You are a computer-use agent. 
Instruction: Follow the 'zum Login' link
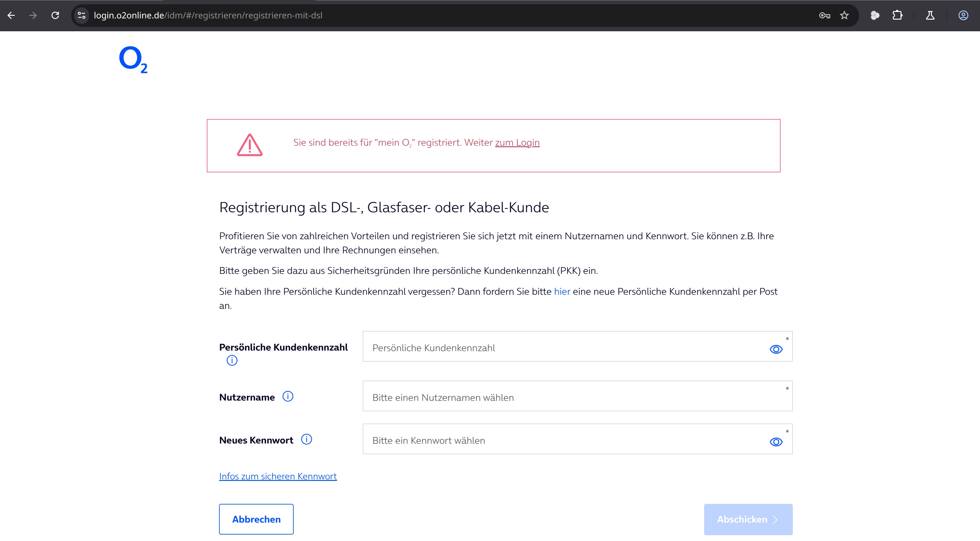517,143
